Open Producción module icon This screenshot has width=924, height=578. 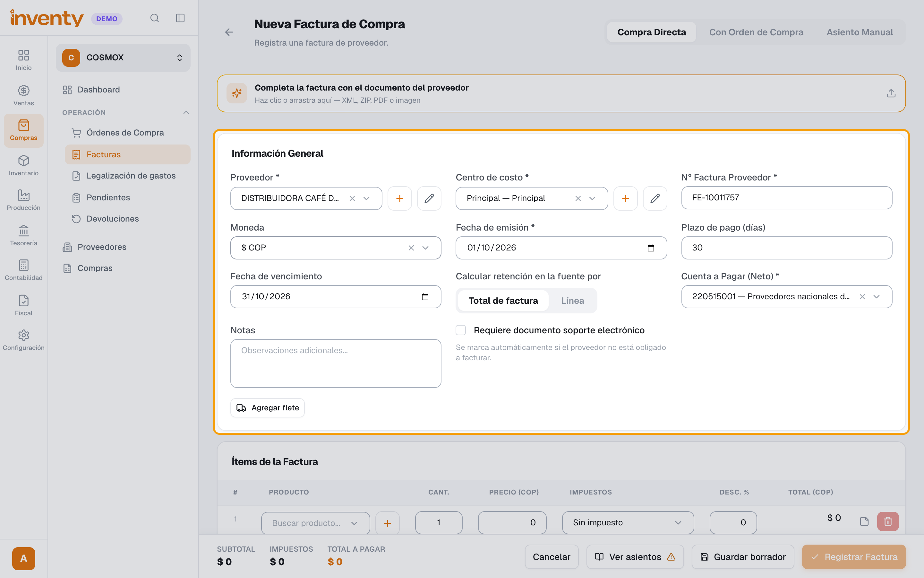coord(24,200)
